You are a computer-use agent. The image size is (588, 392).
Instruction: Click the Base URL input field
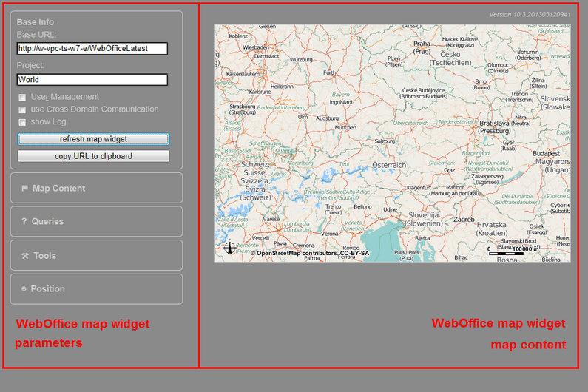click(x=92, y=48)
